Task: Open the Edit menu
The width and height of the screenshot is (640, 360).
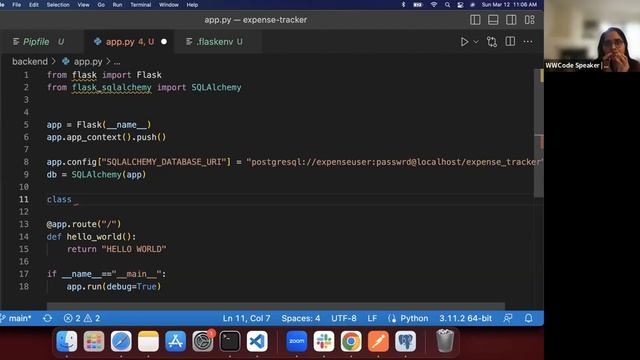Action: click(34, 5)
